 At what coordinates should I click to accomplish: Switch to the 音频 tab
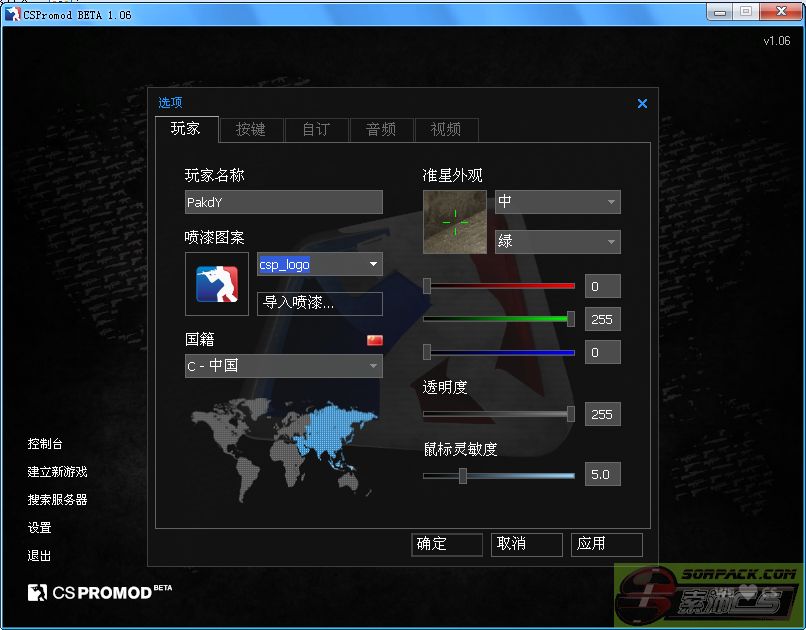(x=381, y=129)
